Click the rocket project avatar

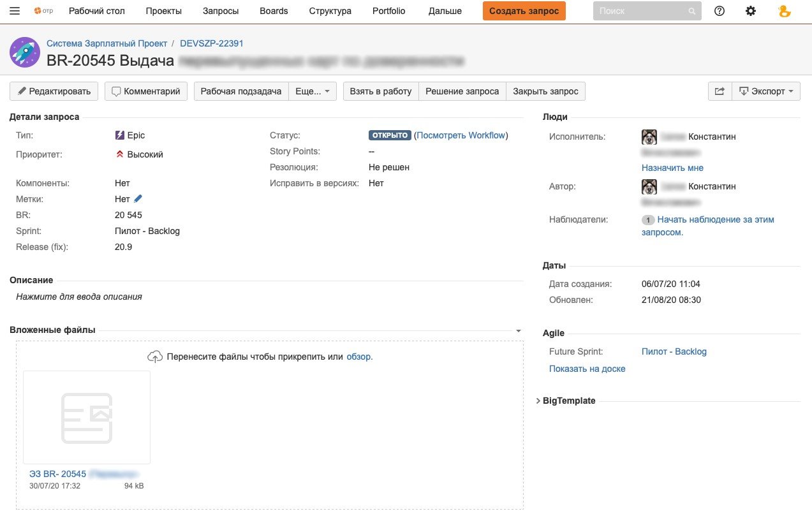coord(25,52)
